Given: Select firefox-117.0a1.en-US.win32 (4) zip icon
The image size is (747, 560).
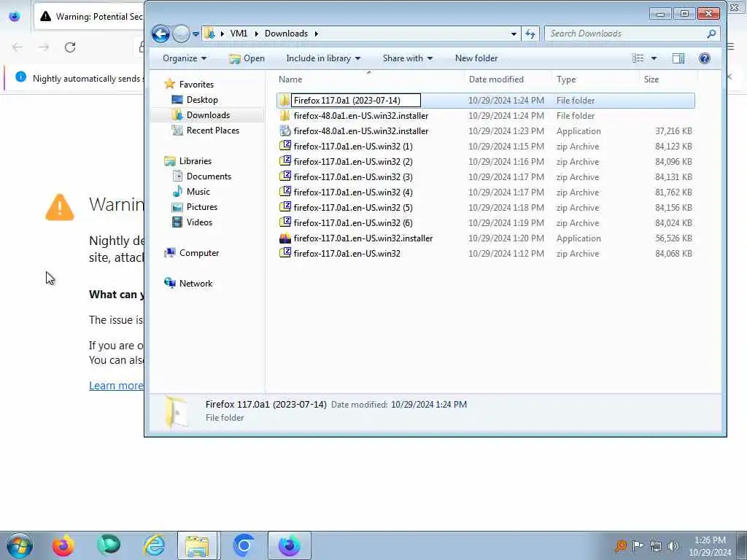Looking at the screenshot, I should pos(285,192).
